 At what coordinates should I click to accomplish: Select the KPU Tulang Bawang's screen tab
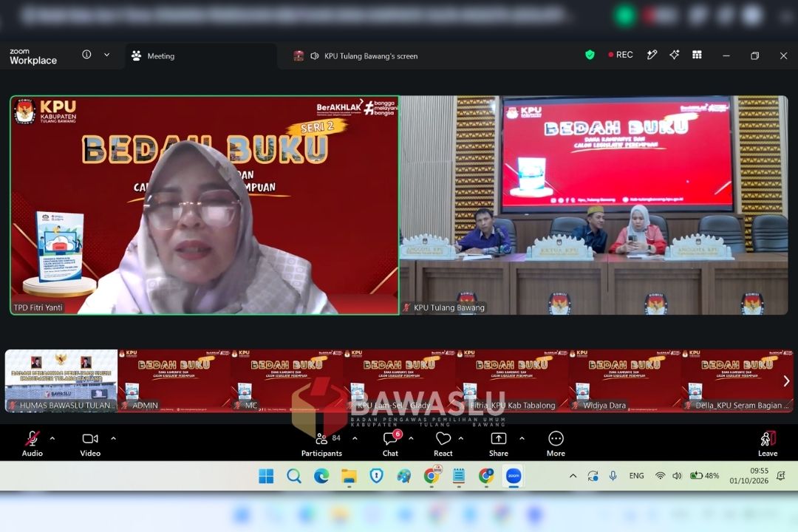355,56
